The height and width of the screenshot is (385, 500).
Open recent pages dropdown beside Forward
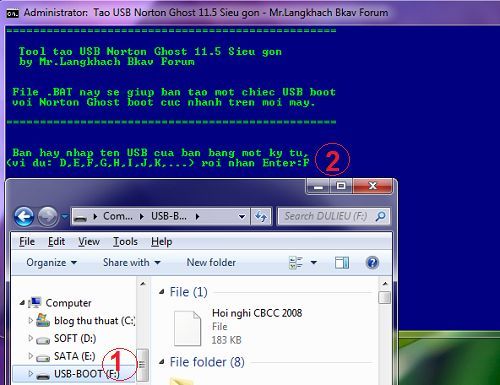(x=65, y=217)
